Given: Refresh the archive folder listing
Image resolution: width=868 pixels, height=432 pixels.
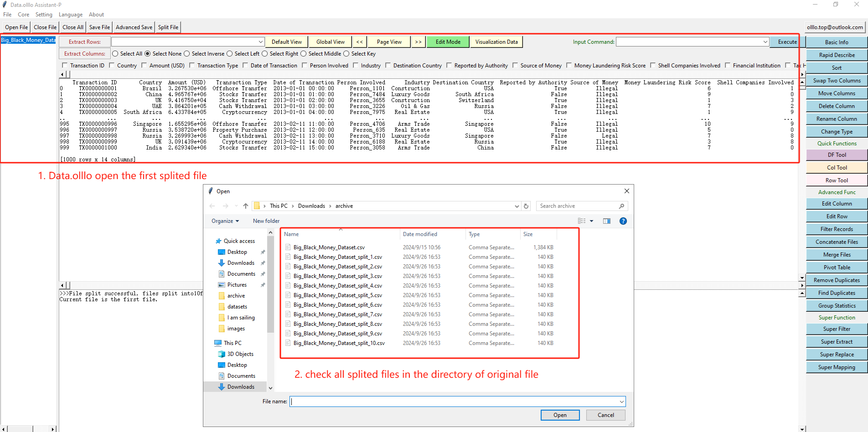Looking at the screenshot, I should (x=526, y=206).
